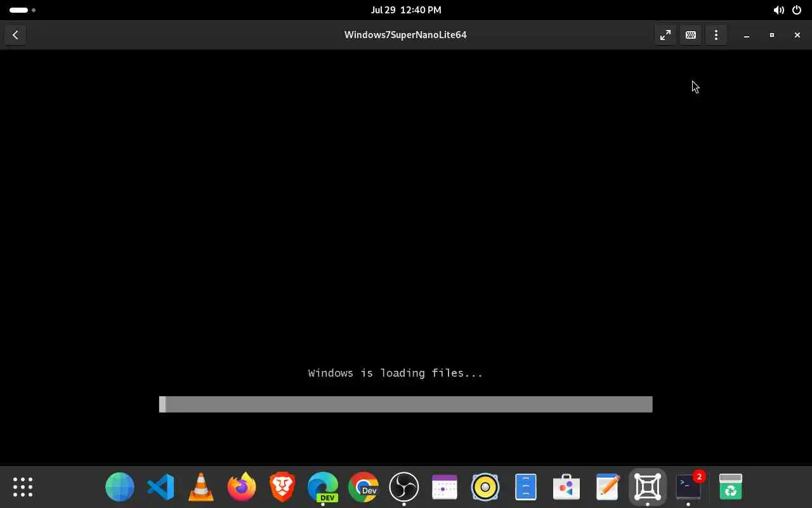Maximize the Boxes window
The height and width of the screenshot is (508, 812).
[772, 35]
